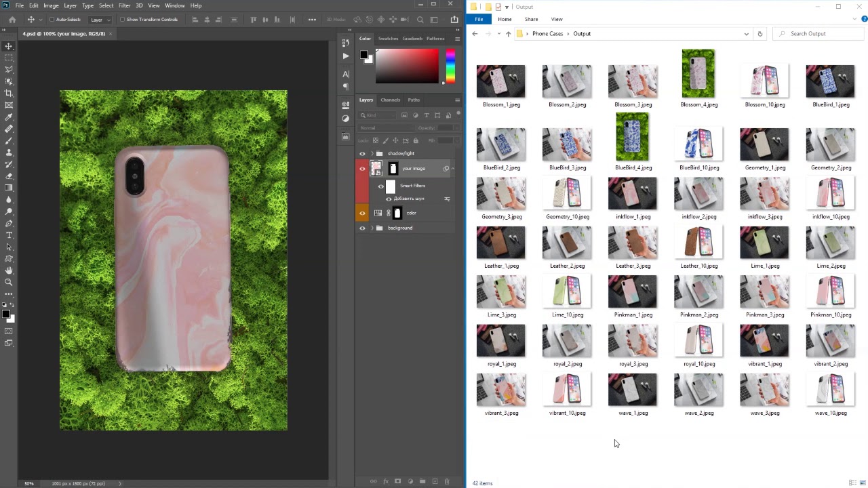Screen dimensions: 868x488
Task: Open the View tab in File Explorer
Action: tap(557, 19)
